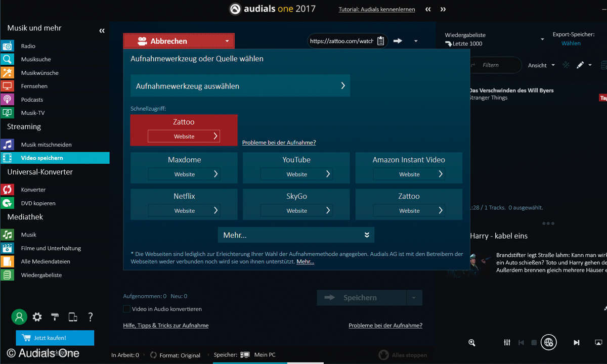
Task: Go to previous tutorial with double left chevron
Action: tap(428, 9)
